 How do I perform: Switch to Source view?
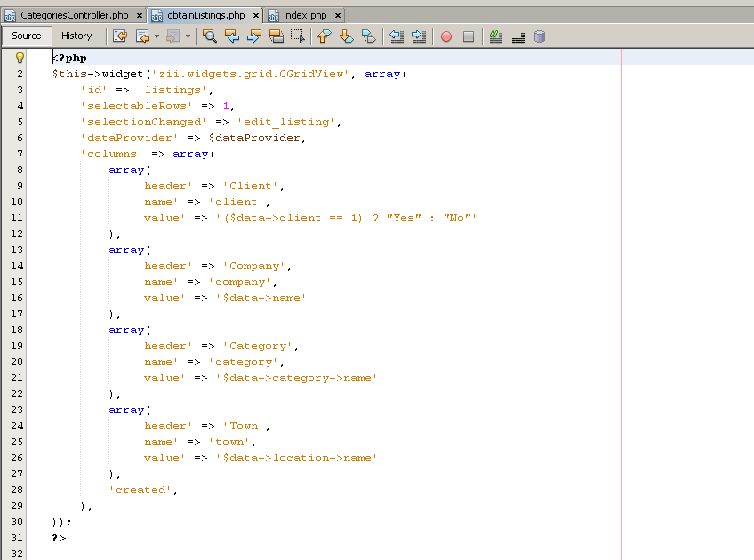pos(27,36)
